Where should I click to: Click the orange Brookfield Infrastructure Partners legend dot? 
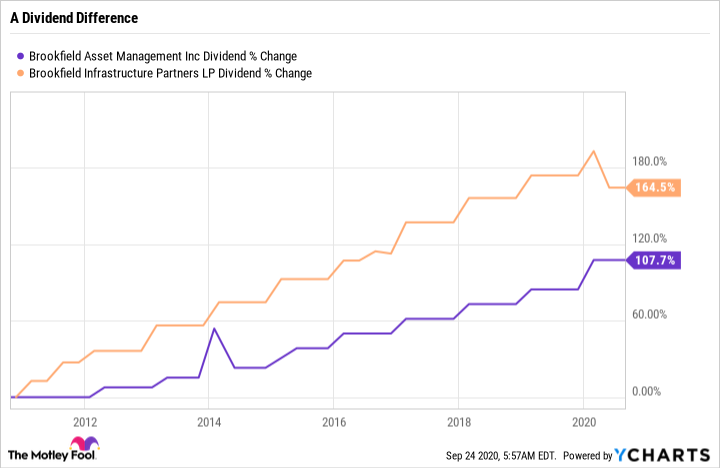point(21,73)
